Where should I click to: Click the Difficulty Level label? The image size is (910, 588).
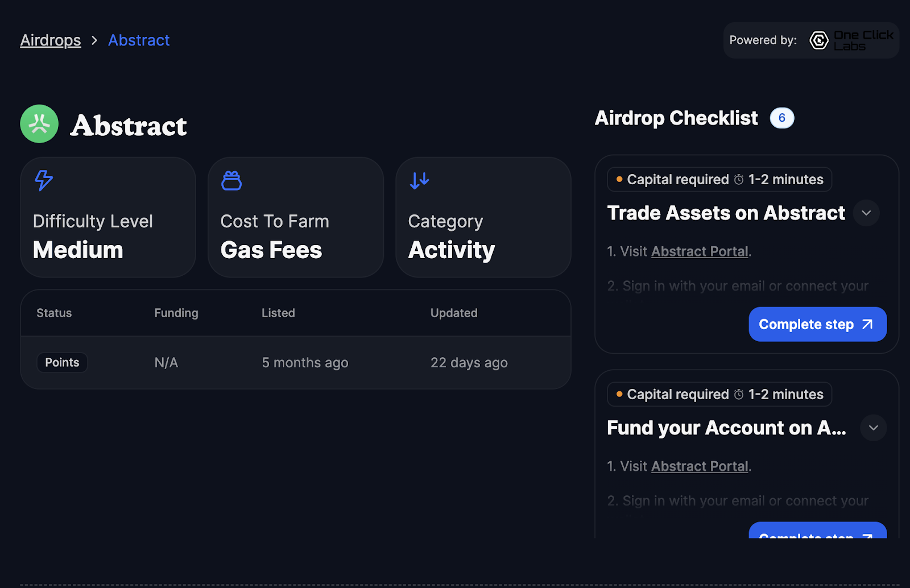[x=93, y=221]
